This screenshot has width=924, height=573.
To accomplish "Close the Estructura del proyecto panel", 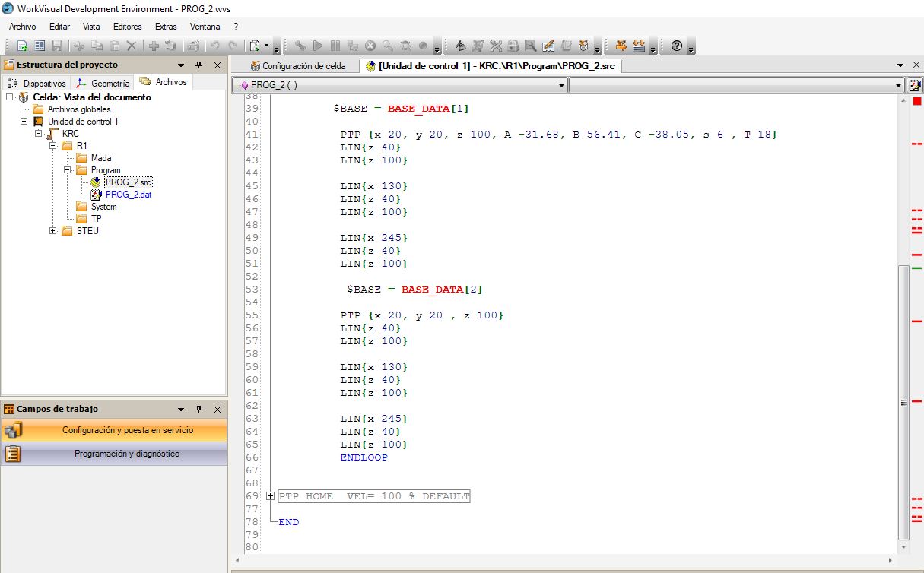I will (218, 65).
